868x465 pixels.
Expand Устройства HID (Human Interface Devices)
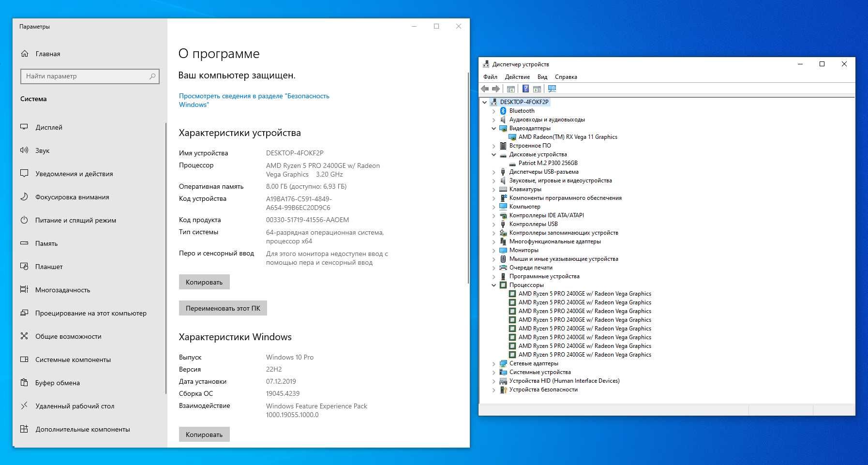pos(494,381)
